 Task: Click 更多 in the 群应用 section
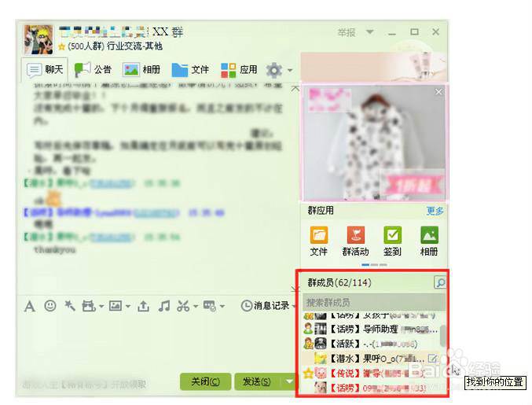pos(435,211)
